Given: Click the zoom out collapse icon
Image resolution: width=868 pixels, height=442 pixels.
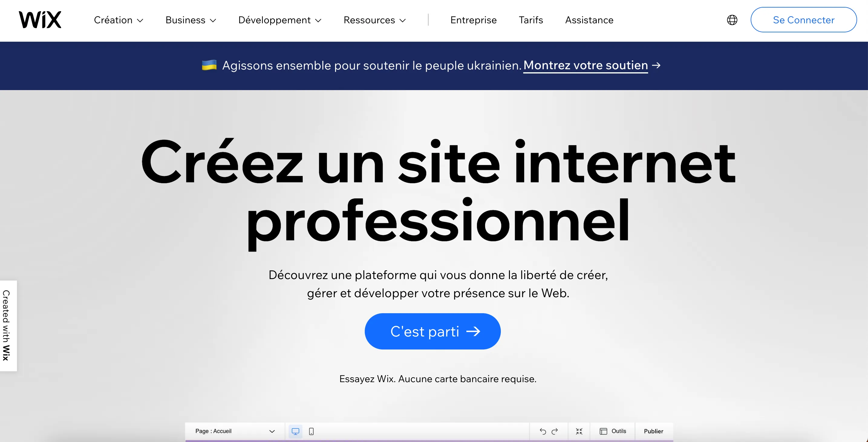Looking at the screenshot, I should coord(579,431).
